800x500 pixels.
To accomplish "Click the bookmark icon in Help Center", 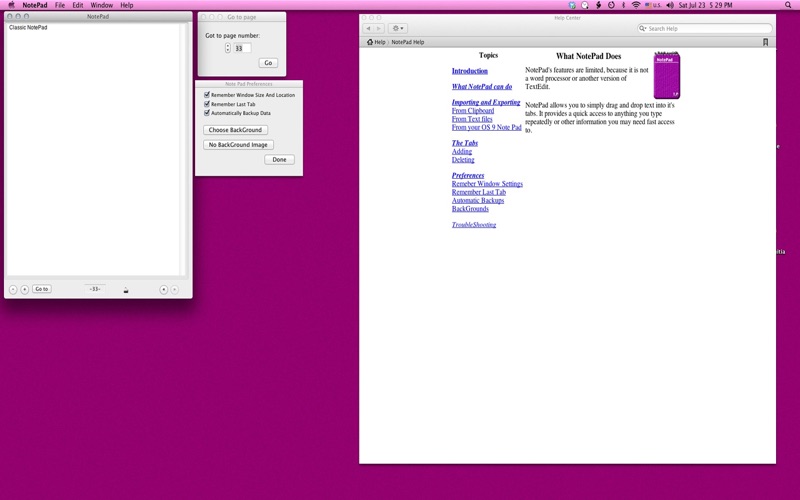I will tap(765, 42).
